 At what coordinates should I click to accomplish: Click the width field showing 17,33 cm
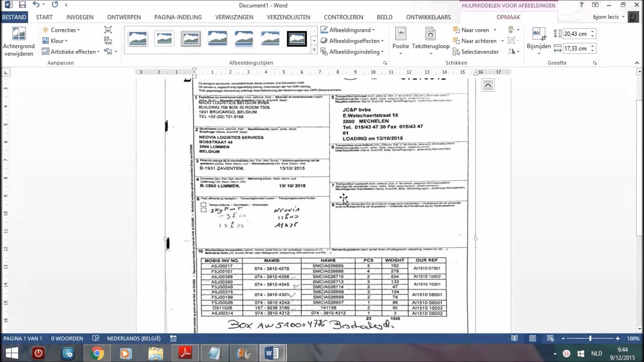(576, 48)
